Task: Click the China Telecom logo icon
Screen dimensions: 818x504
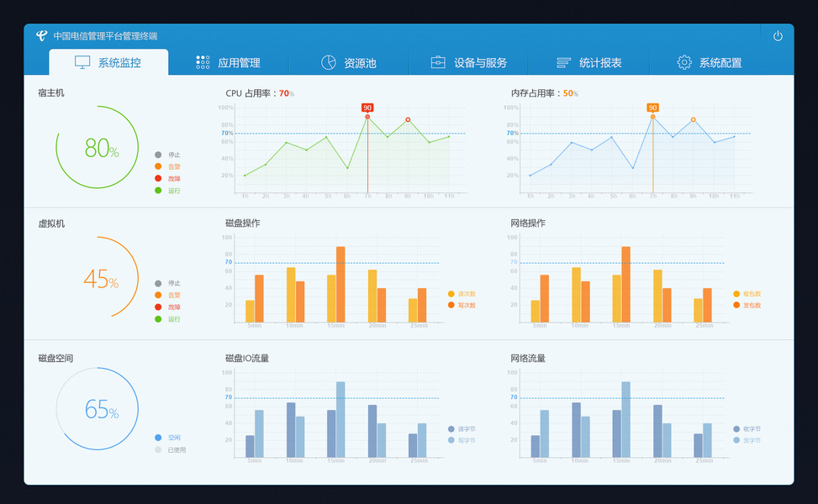Action: [x=42, y=35]
